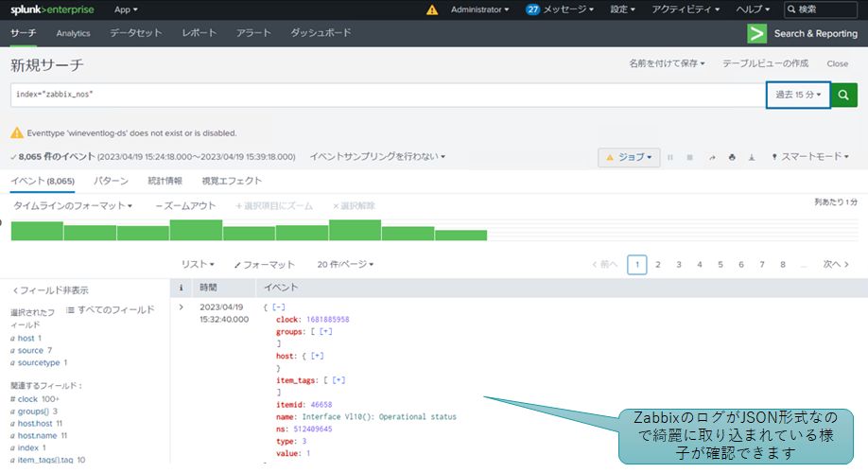
Task: Select the host.name field in sidebar
Action: coord(39,435)
